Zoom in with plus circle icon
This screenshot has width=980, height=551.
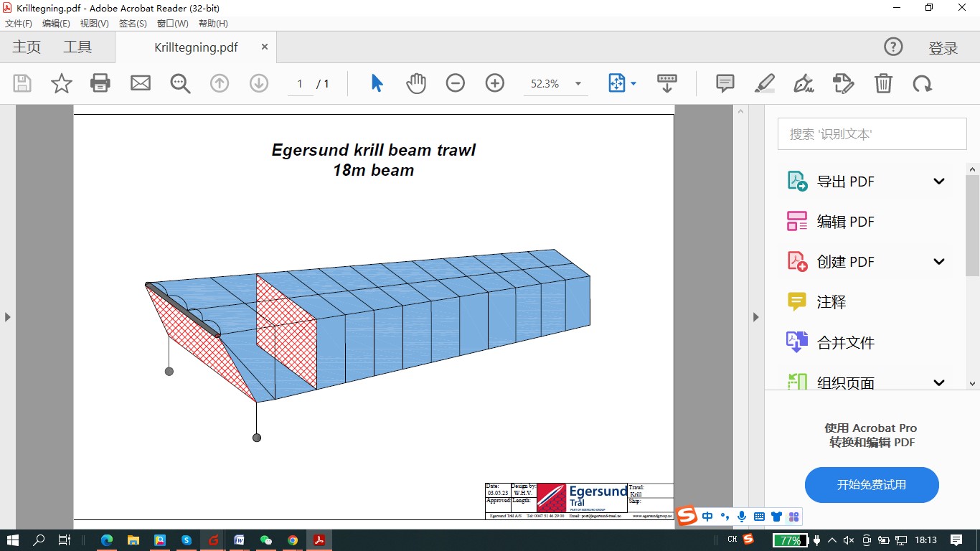coord(495,83)
